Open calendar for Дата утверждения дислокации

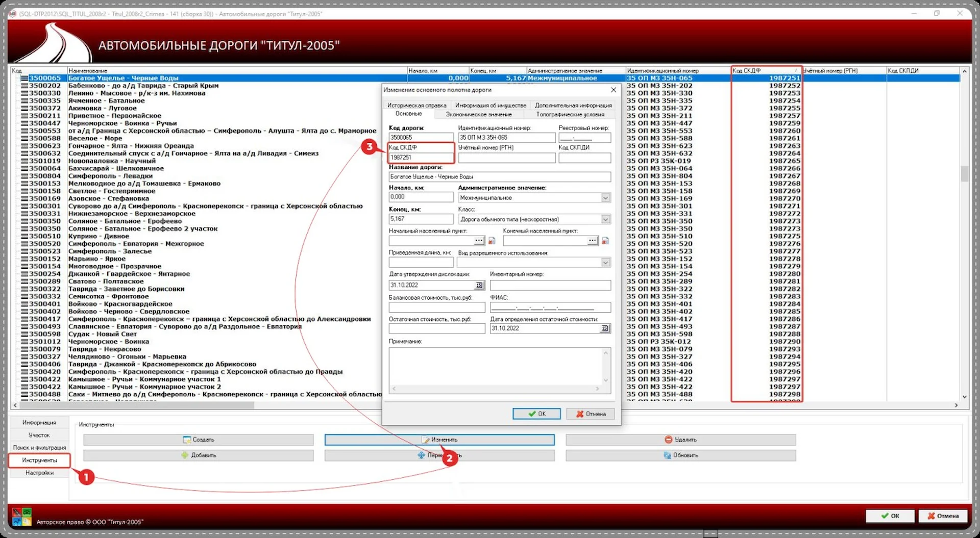[x=479, y=286]
